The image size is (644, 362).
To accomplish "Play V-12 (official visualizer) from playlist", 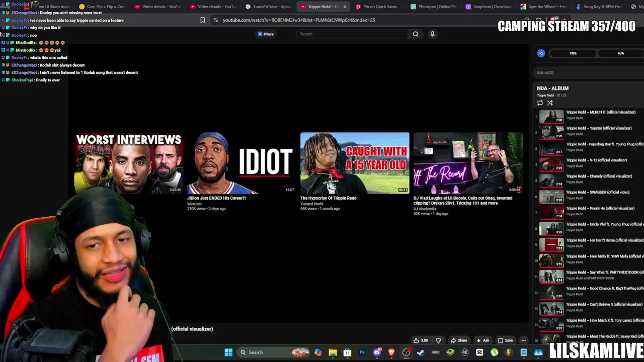I will [590, 165].
